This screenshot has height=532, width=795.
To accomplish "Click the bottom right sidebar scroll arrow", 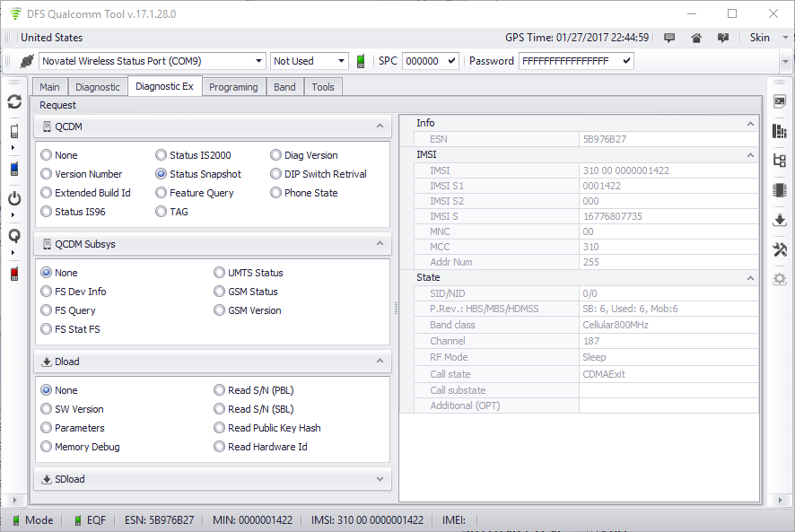I will (779, 500).
